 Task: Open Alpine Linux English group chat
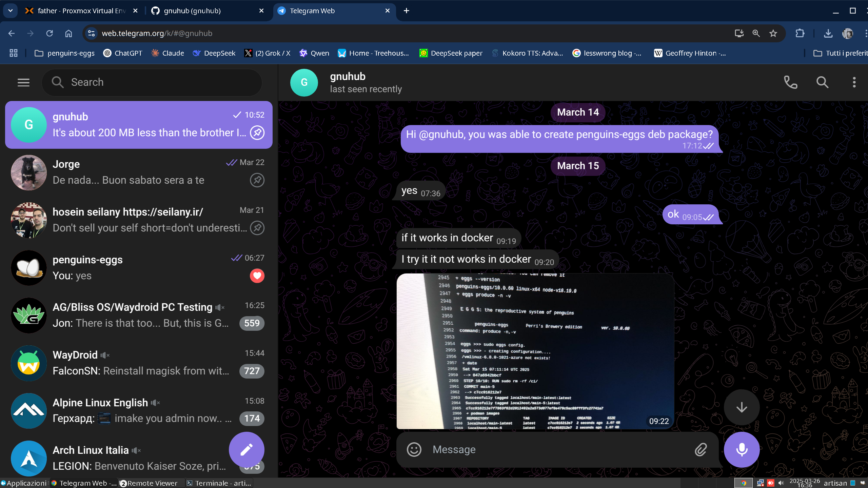pos(139,411)
